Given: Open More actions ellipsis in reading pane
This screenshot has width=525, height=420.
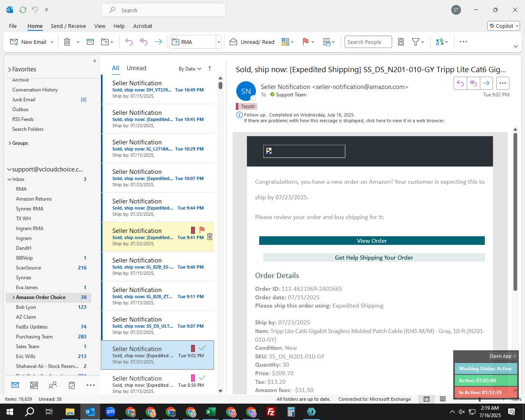Looking at the screenshot, I should click(502, 83).
